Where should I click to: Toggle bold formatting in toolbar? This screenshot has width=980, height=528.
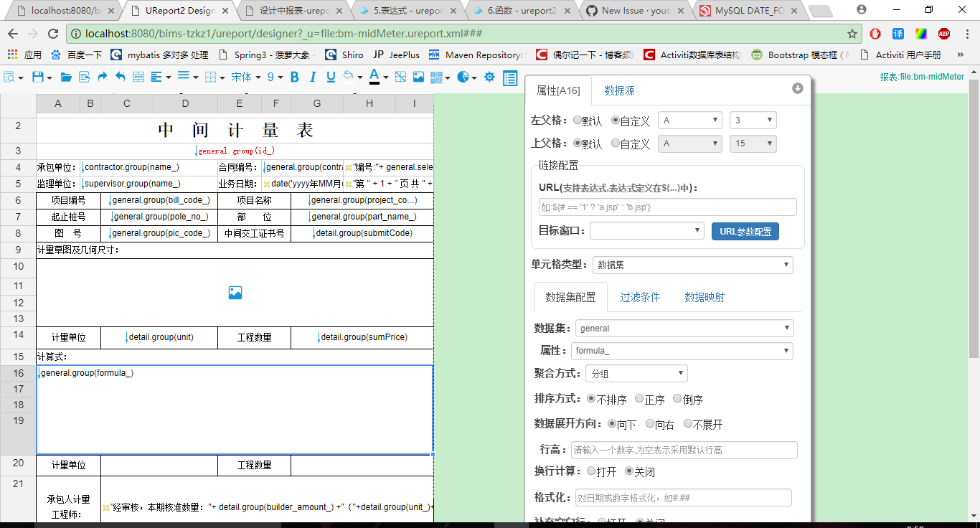coord(294,77)
